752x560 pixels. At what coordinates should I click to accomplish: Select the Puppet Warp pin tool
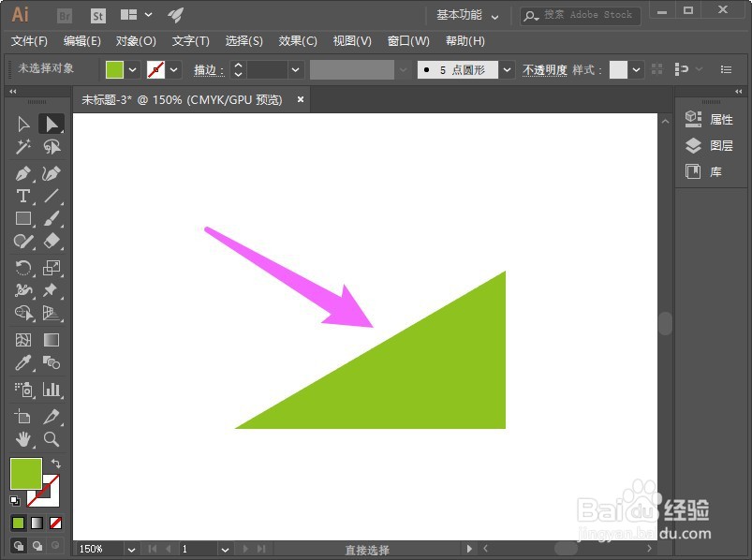click(x=52, y=290)
